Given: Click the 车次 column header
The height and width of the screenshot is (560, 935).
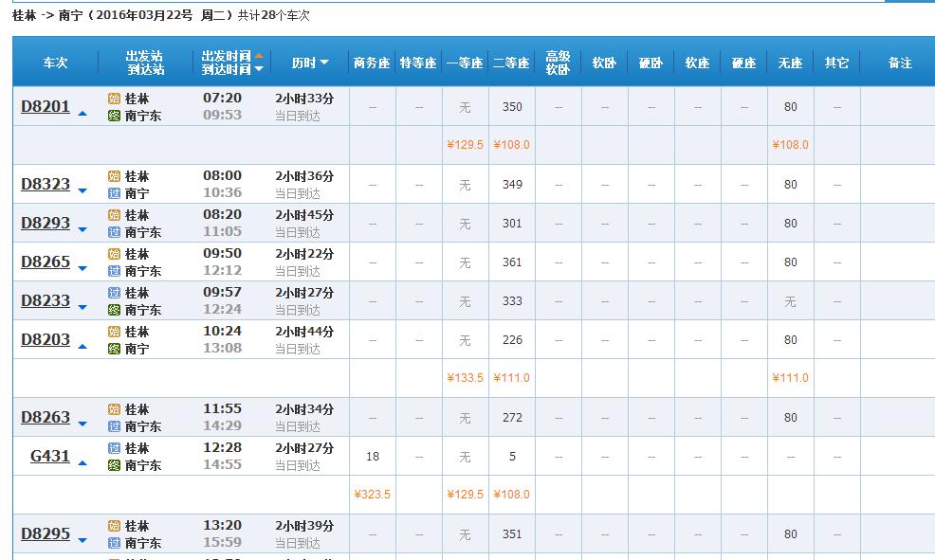Looking at the screenshot, I should (55, 63).
